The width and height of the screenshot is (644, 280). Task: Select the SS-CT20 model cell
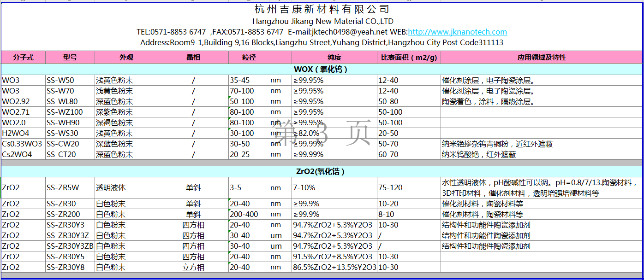click(x=70, y=154)
